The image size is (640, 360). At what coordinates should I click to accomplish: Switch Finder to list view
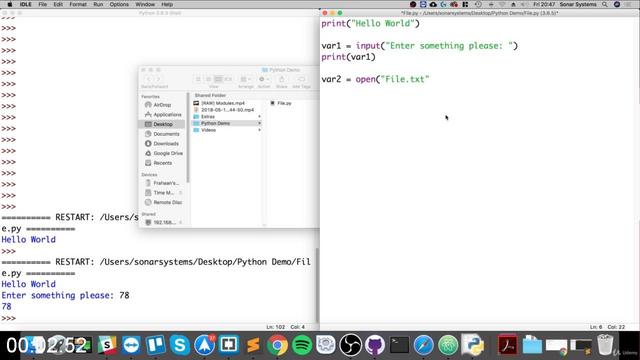pos(208,79)
